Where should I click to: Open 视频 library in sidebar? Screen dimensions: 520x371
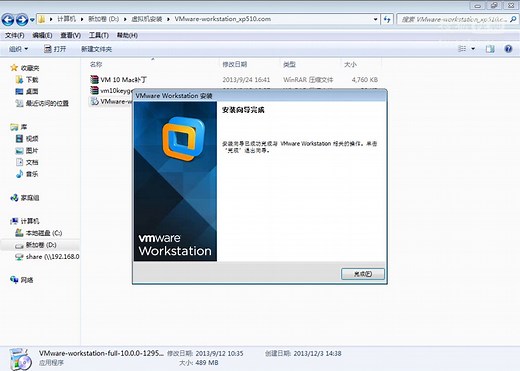pyautogui.click(x=32, y=139)
